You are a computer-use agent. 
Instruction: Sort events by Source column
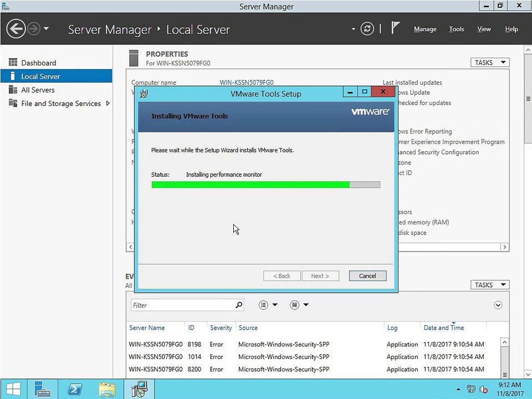point(248,328)
